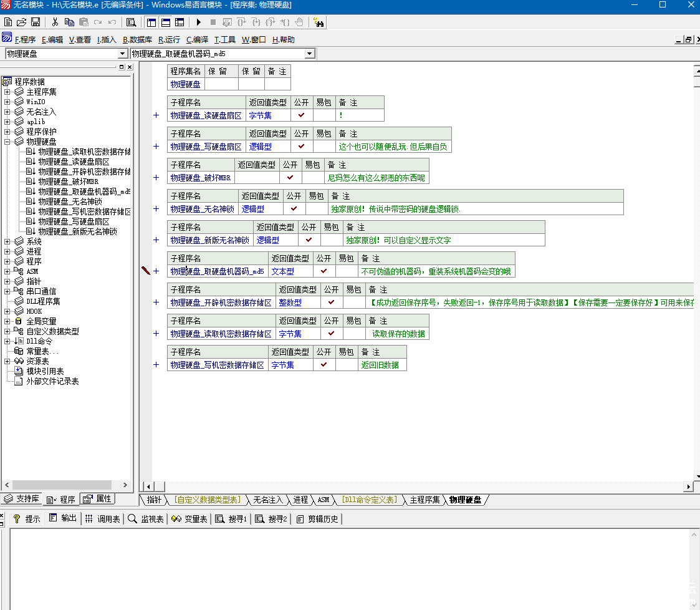Toggle 公开 checkmark for 物理硬盘_破坏MBR

290,178
